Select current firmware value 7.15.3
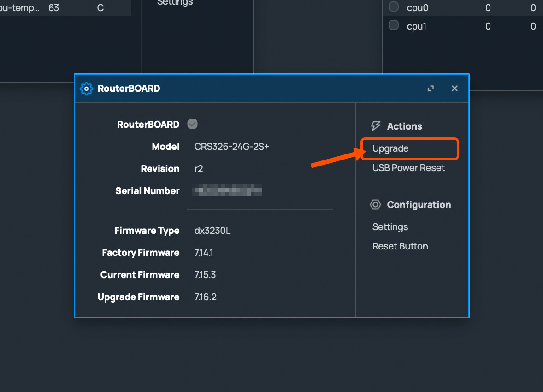 click(x=205, y=275)
